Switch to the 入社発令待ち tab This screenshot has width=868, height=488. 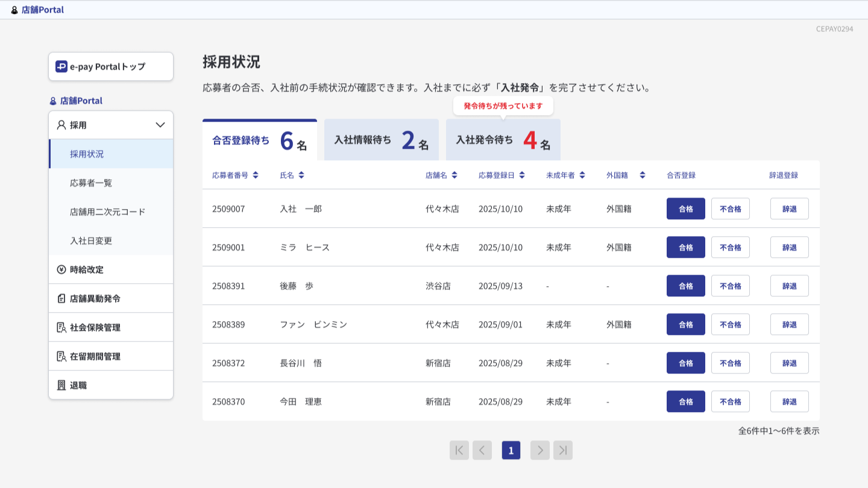point(503,140)
